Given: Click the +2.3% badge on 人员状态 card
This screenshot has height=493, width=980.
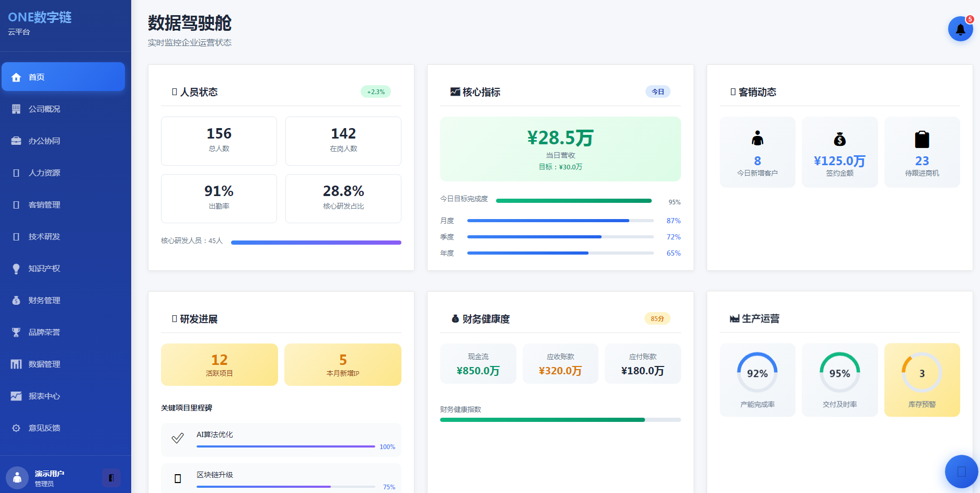Looking at the screenshot, I should (376, 91).
